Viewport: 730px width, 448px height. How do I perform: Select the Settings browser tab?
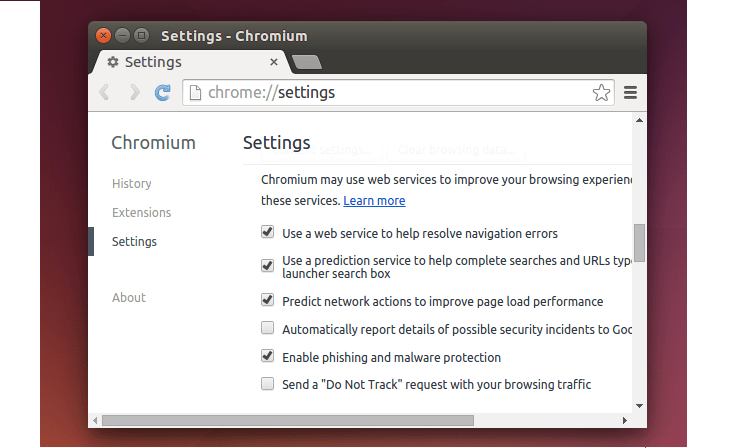192,62
